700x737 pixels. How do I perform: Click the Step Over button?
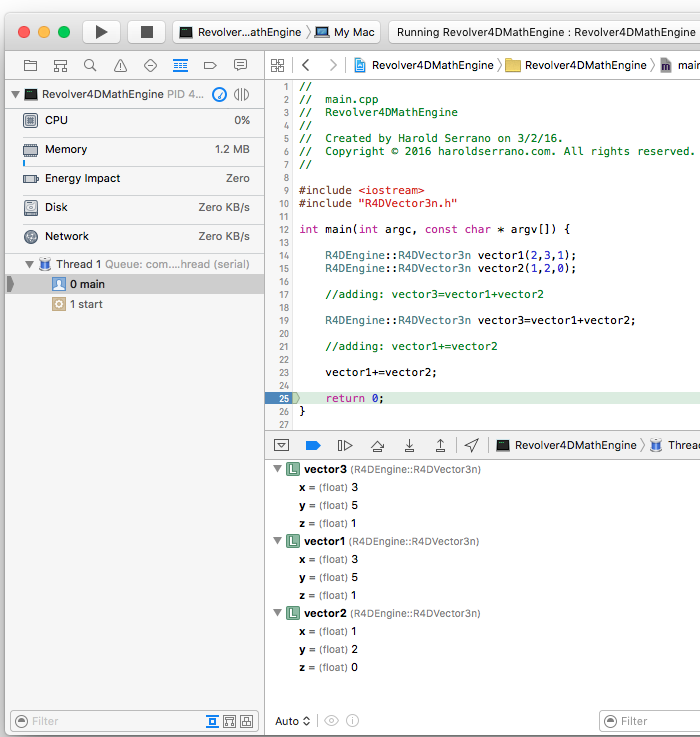(x=377, y=445)
